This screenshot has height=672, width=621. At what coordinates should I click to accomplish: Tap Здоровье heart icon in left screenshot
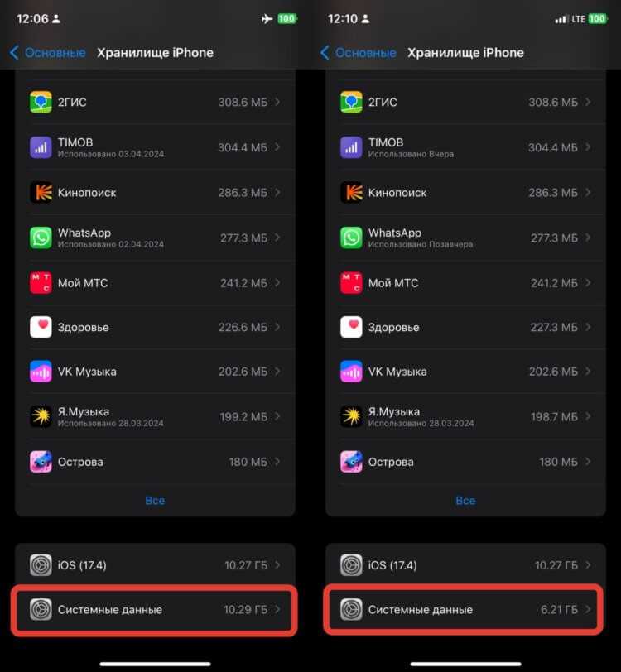(x=41, y=327)
